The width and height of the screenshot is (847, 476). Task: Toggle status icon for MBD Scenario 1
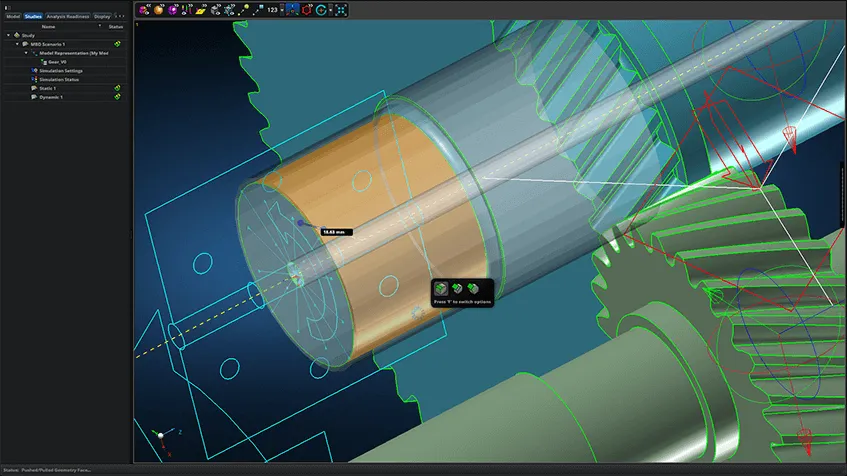(117, 44)
